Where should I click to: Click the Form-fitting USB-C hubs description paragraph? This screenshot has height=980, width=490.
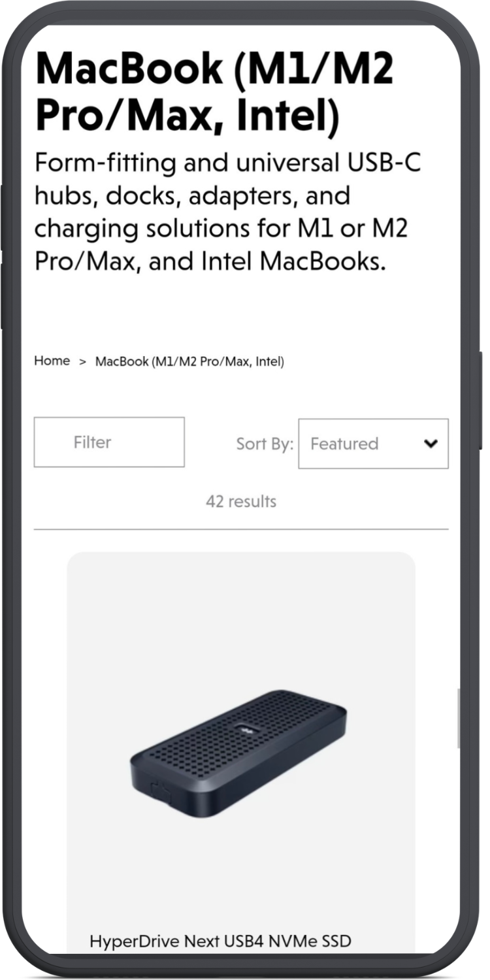[x=227, y=212]
